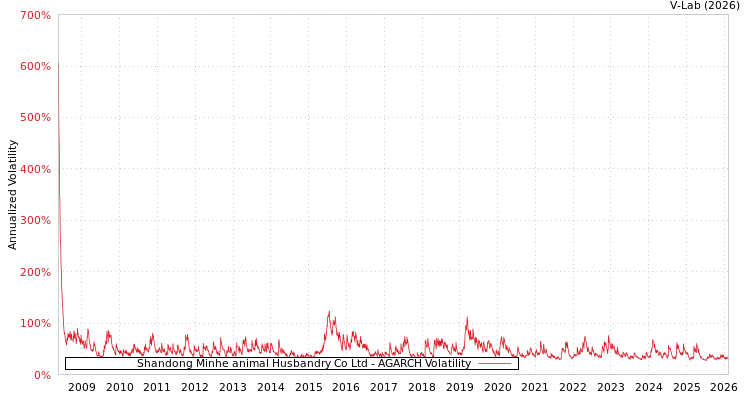Click the V-Lab (2026) credit text
The image size is (750, 400).
coord(705,5)
